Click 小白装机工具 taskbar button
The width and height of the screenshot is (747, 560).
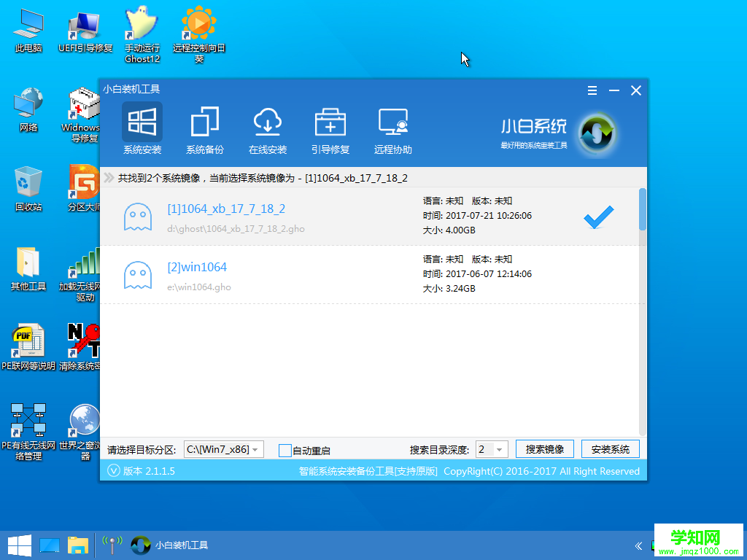point(169,545)
